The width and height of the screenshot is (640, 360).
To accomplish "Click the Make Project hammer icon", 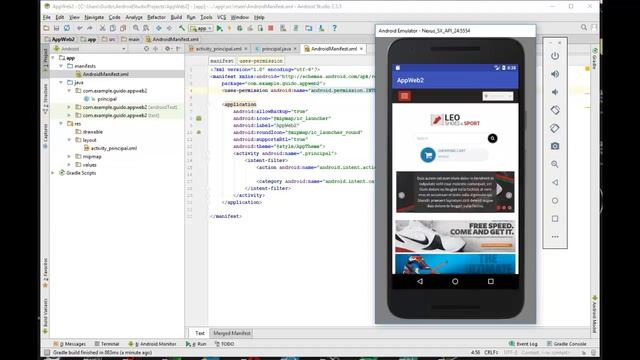I will (182, 28).
